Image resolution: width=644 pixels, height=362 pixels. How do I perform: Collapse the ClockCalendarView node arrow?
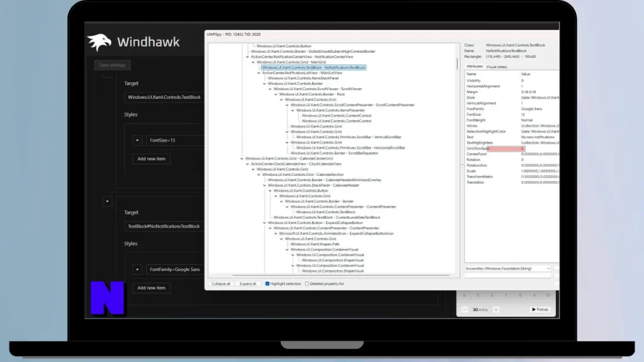[x=248, y=164]
